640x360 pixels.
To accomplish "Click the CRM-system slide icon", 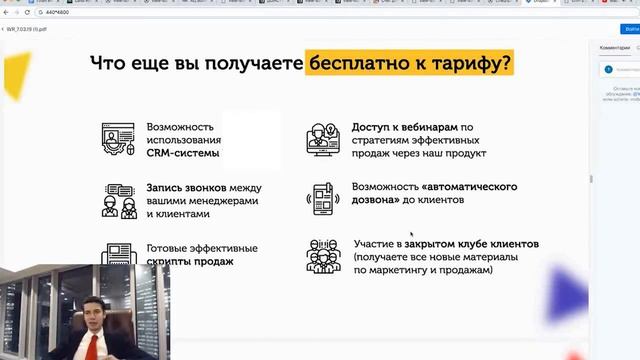I will 118,139.
